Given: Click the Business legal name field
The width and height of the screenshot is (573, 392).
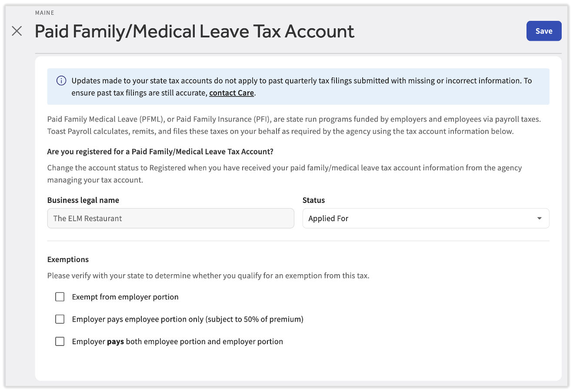Looking at the screenshot, I should click(x=170, y=218).
